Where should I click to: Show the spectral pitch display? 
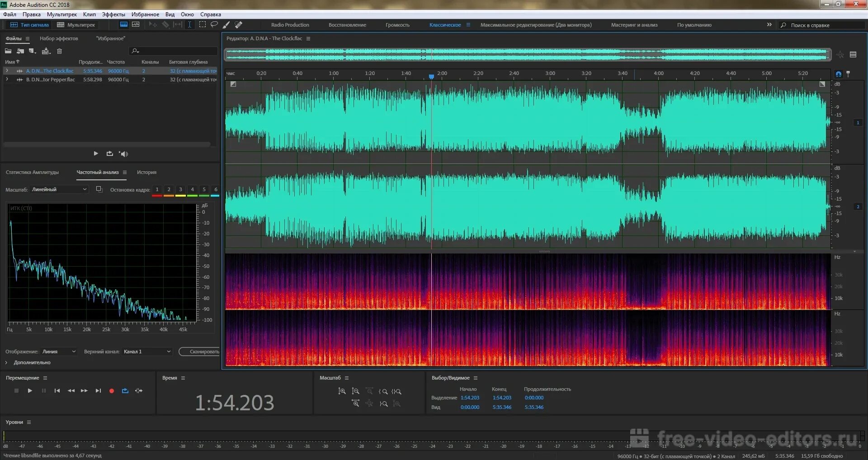(136, 24)
